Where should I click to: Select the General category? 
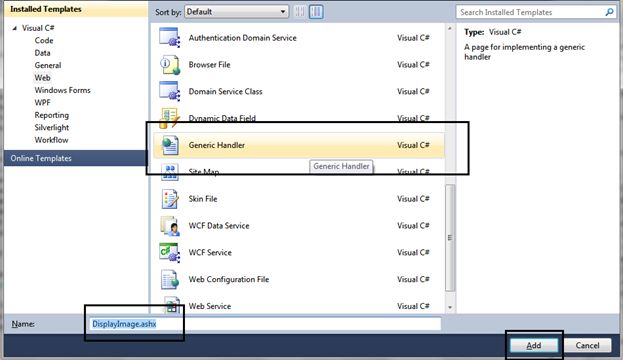click(x=48, y=65)
